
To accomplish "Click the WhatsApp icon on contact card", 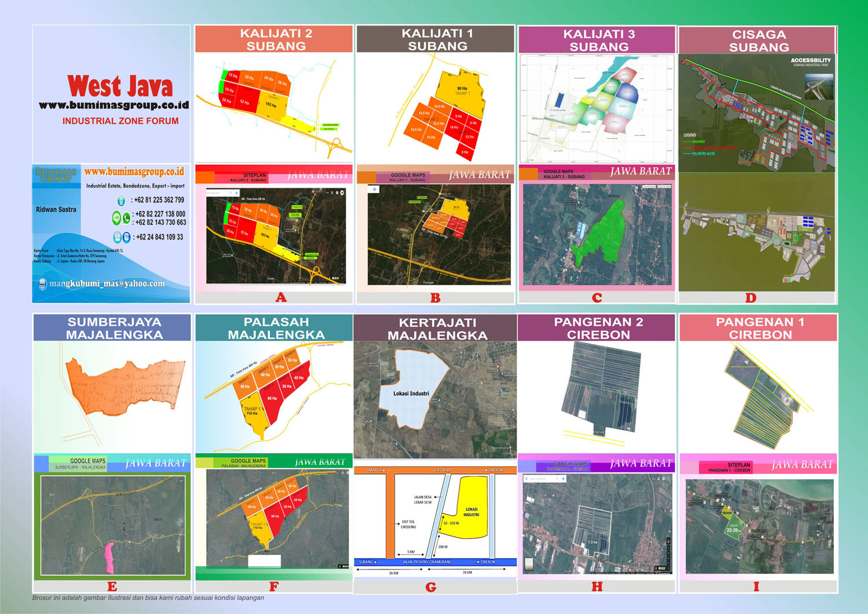I will (126, 218).
